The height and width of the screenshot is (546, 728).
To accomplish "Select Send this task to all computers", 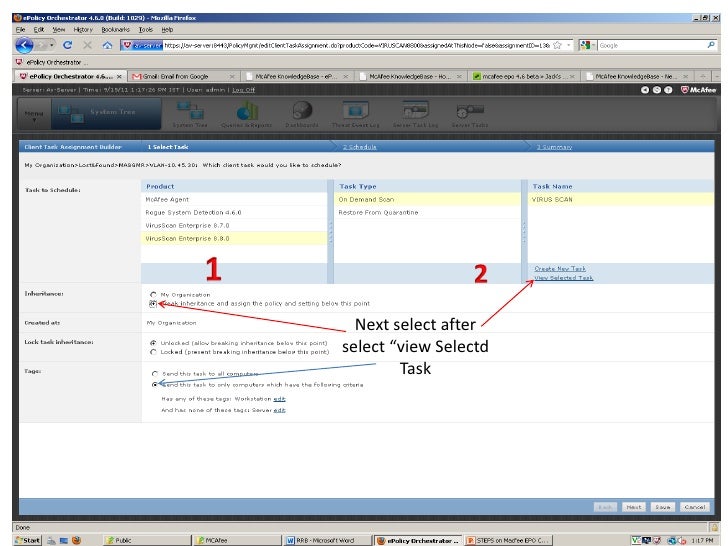I will click(x=155, y=373).
